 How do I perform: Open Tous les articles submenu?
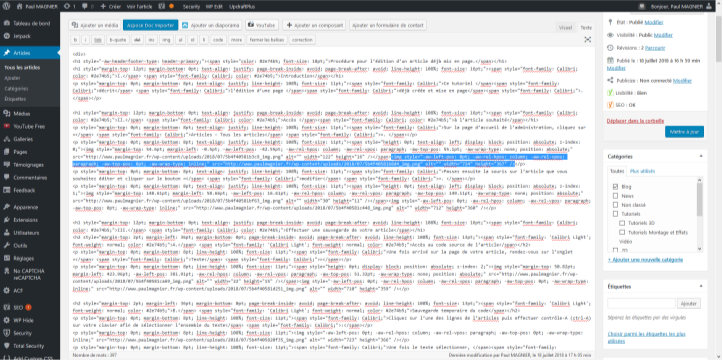pyautogui.click(x=22, y=67)
